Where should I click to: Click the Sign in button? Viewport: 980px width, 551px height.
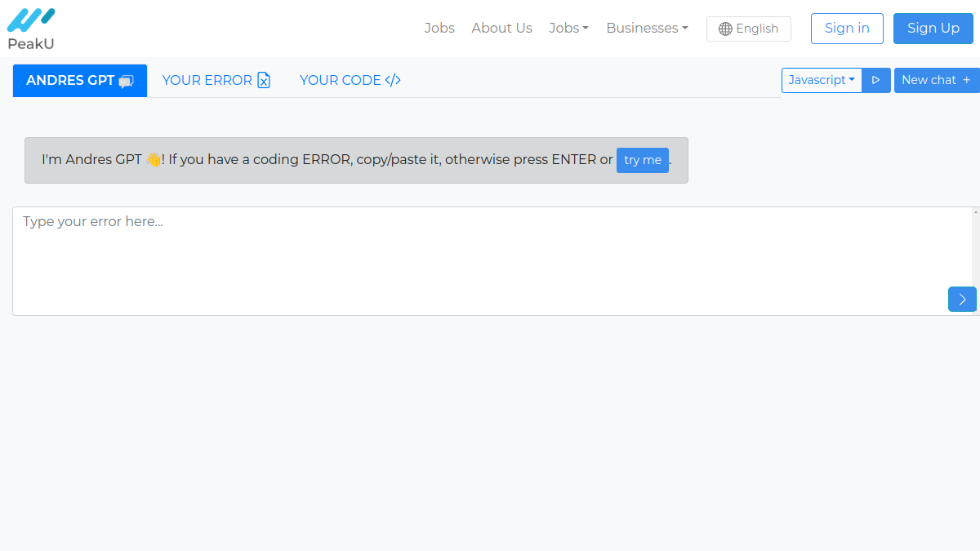tap(847, 29)
